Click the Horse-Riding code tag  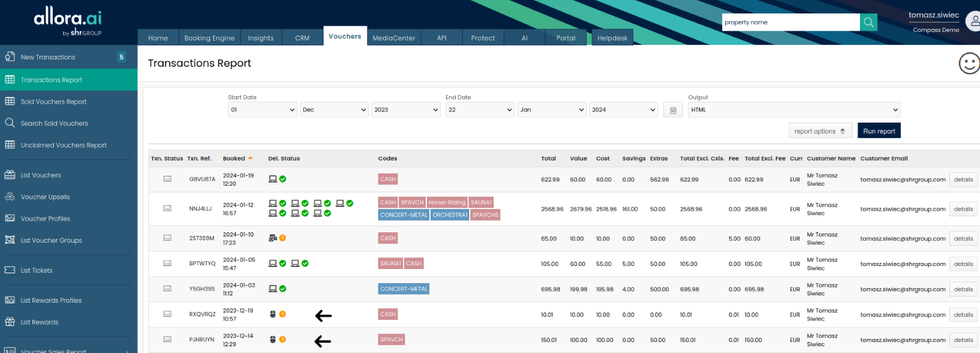click(x=447, y=202)
